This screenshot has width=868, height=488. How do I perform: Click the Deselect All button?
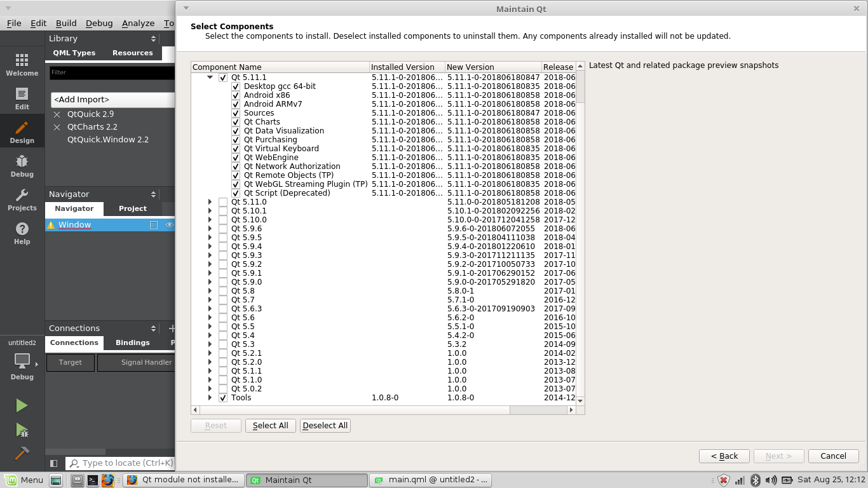point(325,425)
